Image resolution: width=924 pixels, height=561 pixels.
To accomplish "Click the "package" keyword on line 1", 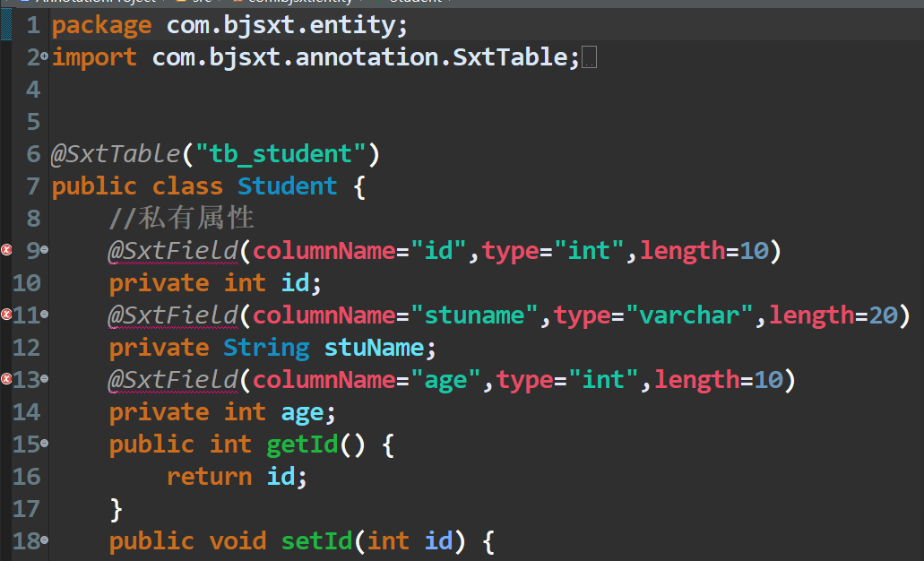I will pos(101,26).
